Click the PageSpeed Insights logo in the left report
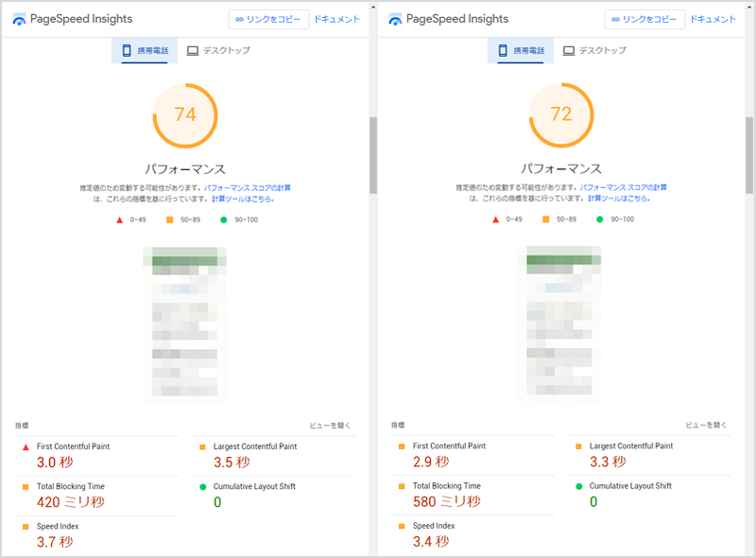Image resolution: width=756 pixels, height=558 pixels. click(20, 20)
